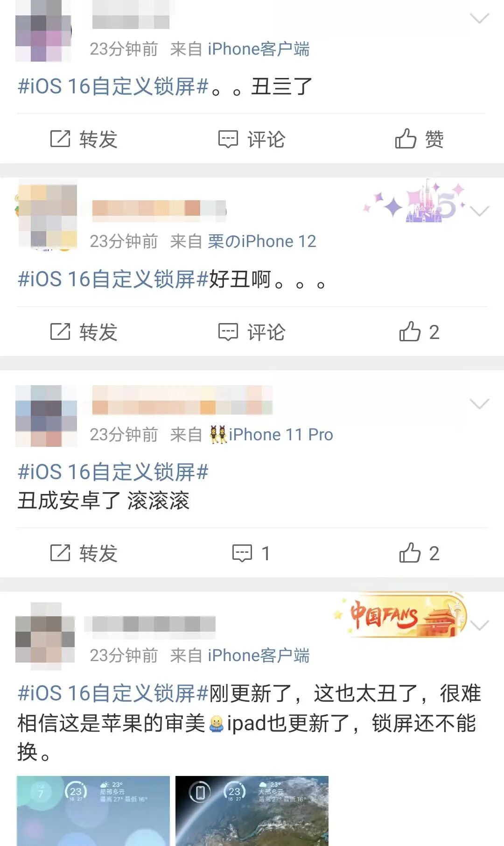
Task: Like the first post with 赞
Action: click(419, 139)
